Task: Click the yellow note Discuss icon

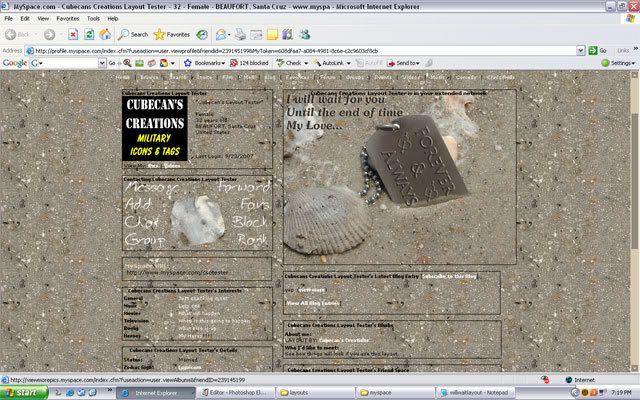Action: point(272,35)
